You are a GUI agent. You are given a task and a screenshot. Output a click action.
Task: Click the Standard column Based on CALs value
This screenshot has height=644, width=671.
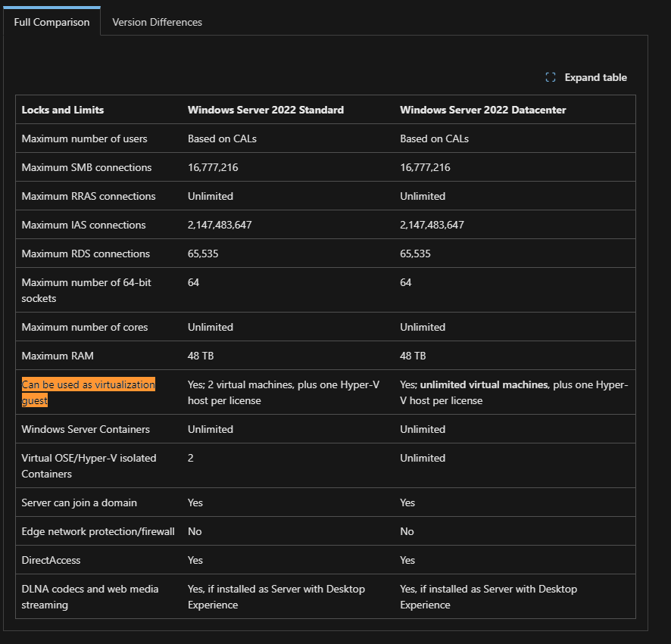(x=222, y=138)
